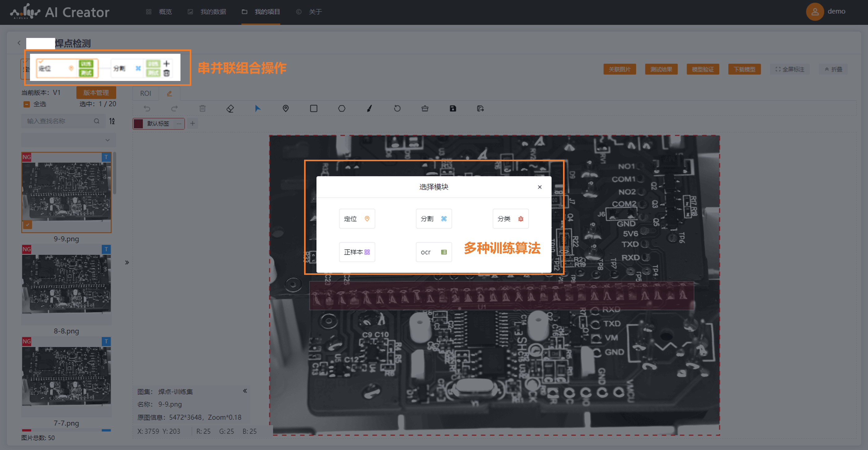
Task: Pick the brush drawing tool
Action: (x=369, y=108)
